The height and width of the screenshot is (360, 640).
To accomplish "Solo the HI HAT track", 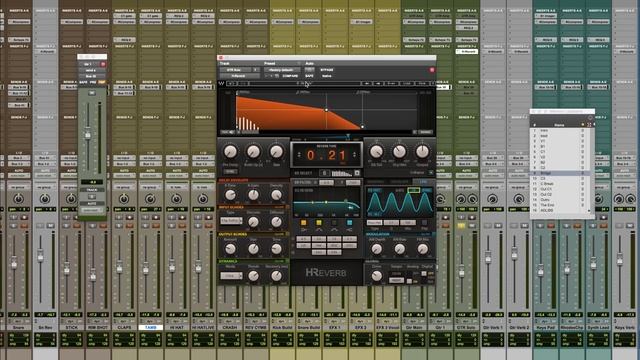I will (171, 225).
